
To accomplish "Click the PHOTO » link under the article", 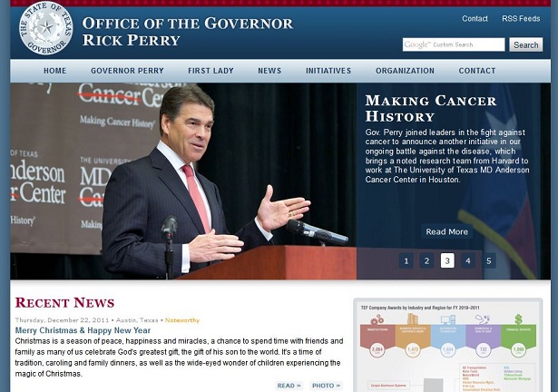I will click(x=326, y=386).
